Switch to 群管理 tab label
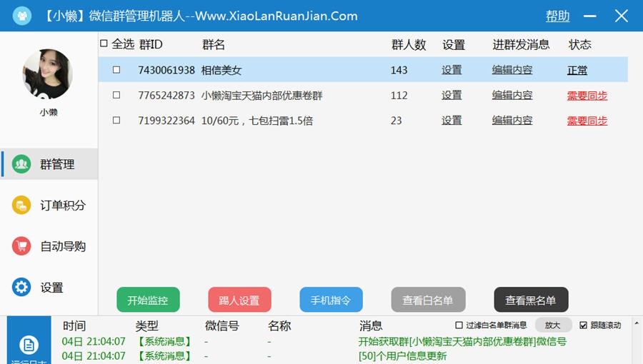 [x=57, y=164]
